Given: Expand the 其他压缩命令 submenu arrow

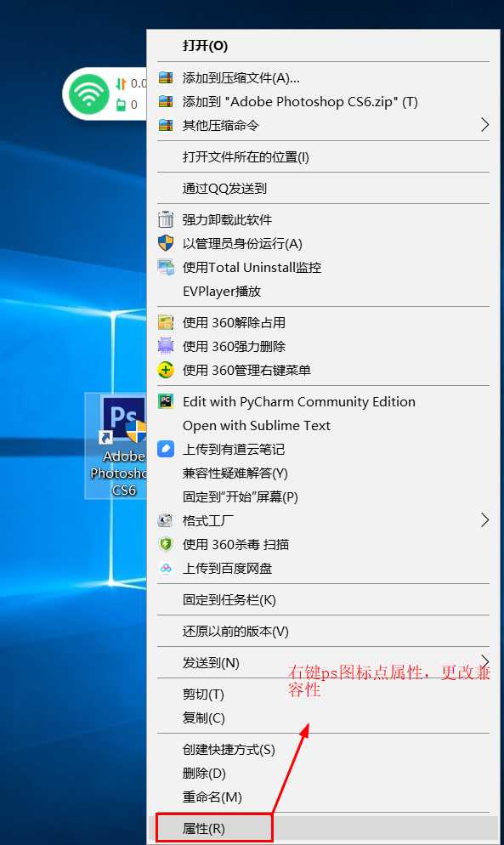Looking at the screenshot, I should [x=484, y=125].
